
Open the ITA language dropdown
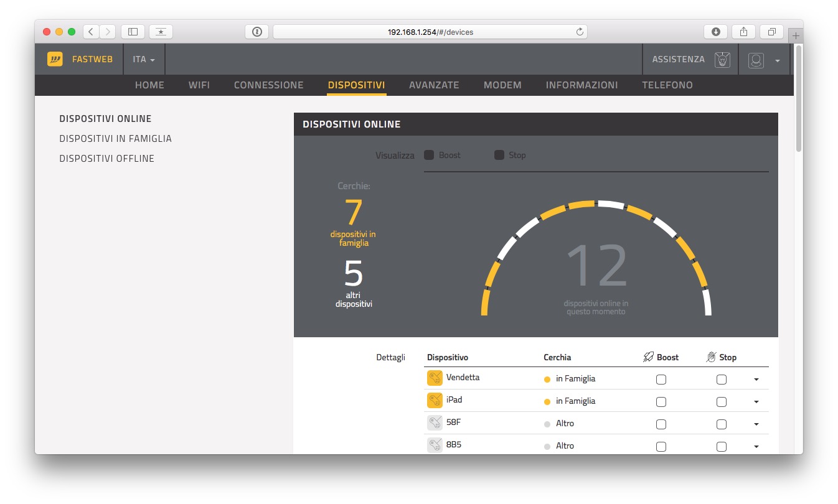(x=144, y=60)
